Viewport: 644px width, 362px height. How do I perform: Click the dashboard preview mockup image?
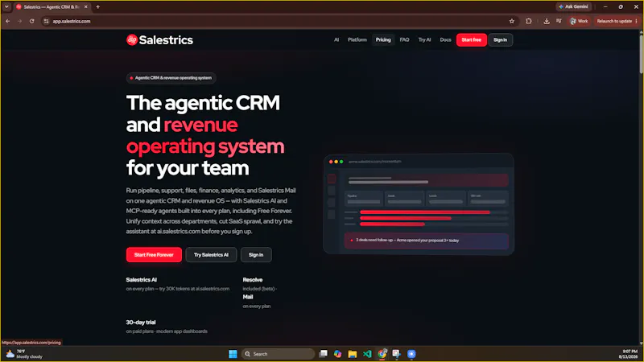point(419,204)
